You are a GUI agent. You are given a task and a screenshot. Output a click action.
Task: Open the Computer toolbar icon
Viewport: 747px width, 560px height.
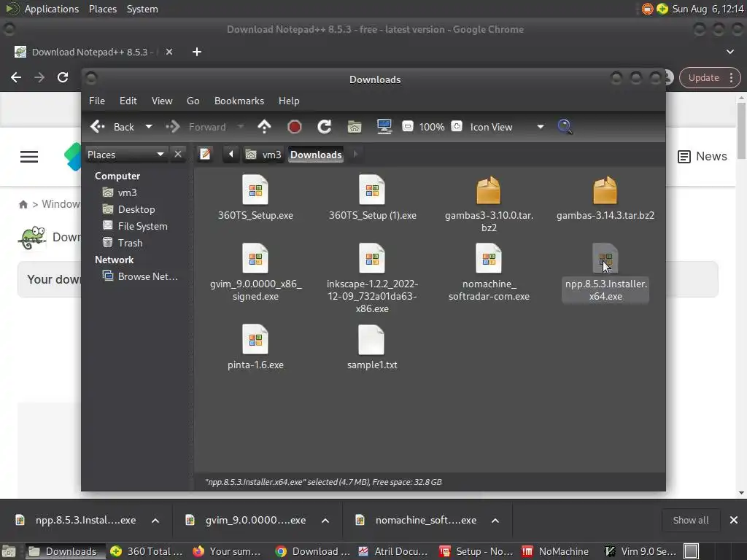click(384, 127)
